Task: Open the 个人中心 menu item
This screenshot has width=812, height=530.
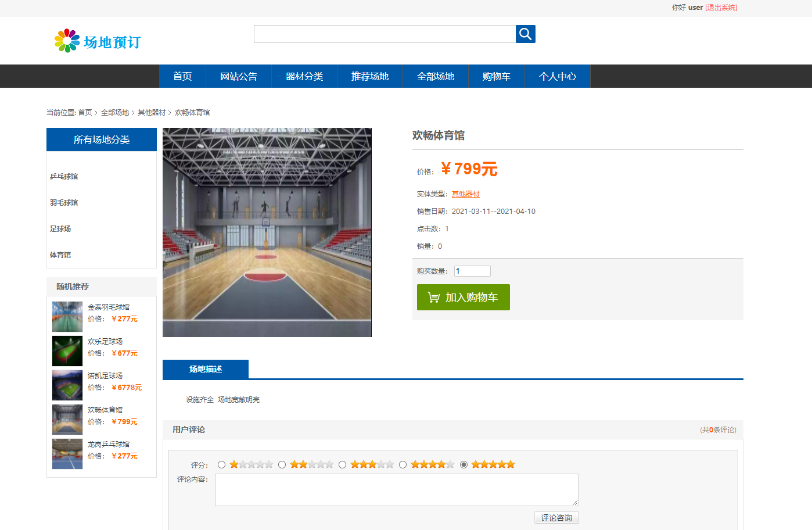Action: click(557, 76)
